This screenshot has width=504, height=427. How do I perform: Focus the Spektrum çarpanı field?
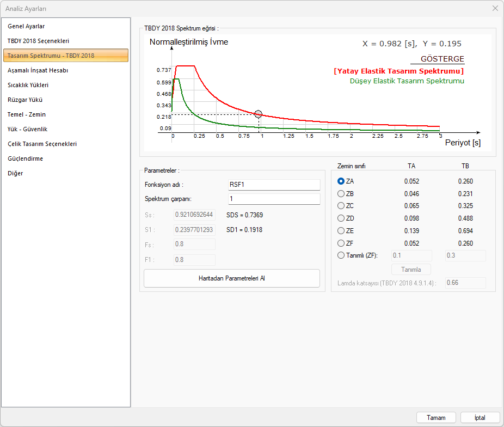(273, 199)
